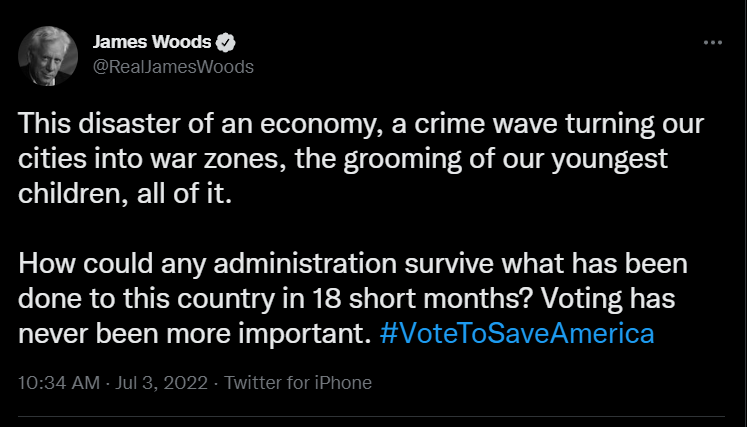Click the verified badge beside James Woods
This screenshot has width=747, height=427.
(x=228, y=43)
